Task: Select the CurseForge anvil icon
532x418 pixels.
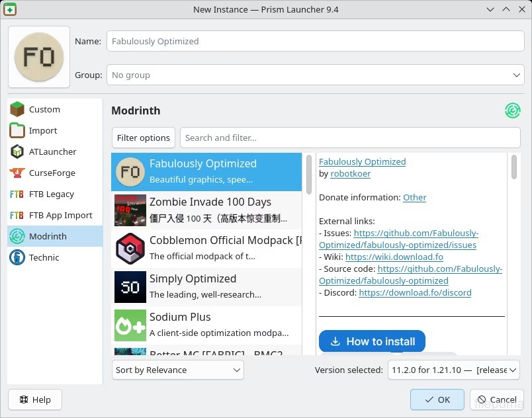Action: pyautogui.click(x=17, y=173)
